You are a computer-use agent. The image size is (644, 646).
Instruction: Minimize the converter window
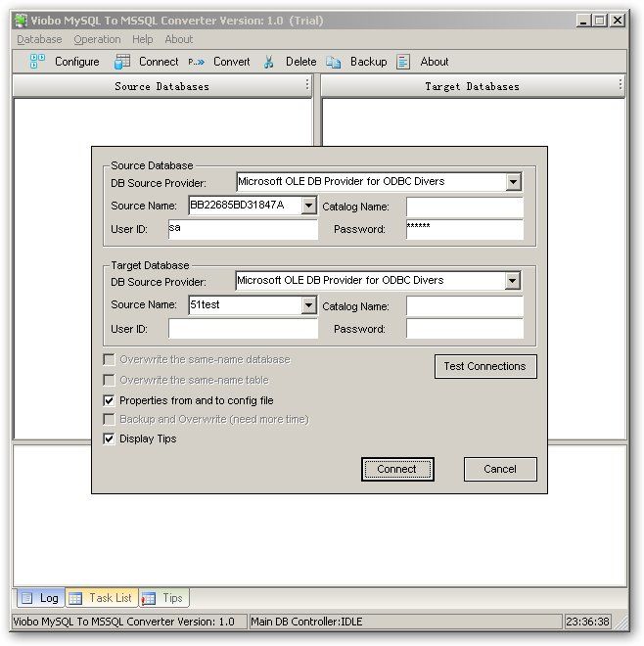pos(583,21)
